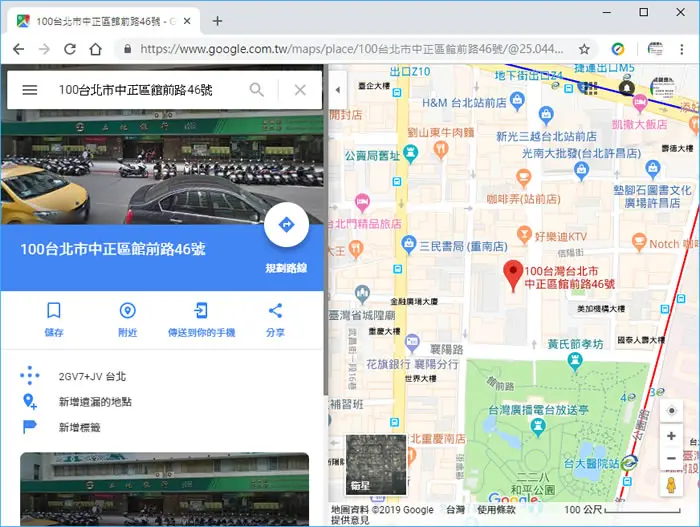700x527 pixels.
Task: Open the Chrome three-dot menu
Action: (x=681, y=49)
